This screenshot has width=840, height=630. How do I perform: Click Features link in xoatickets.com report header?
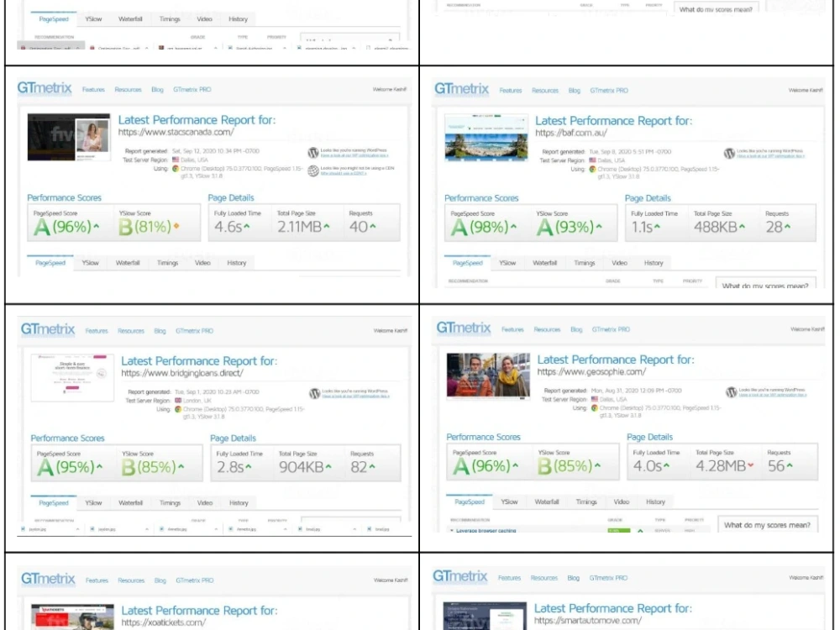point(97,580)
